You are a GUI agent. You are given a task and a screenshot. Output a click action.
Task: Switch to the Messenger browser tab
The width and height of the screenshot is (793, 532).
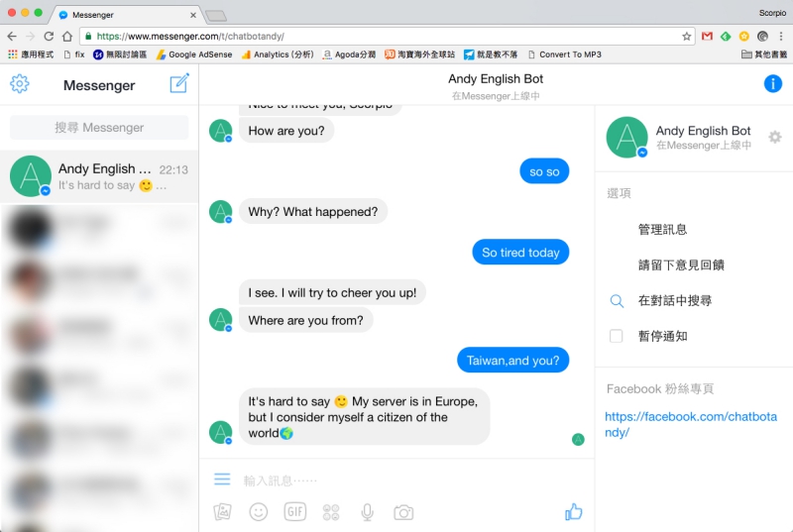[127, 15]
